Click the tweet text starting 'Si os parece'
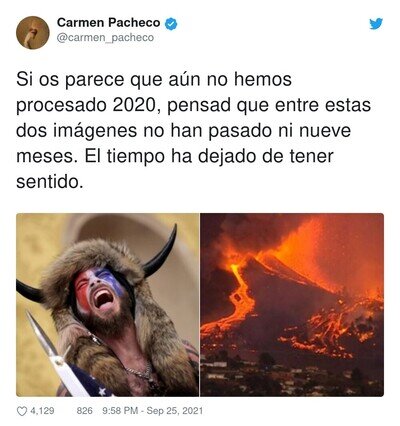The width and height of the screenshot is (400, 426). coord(193,131)
